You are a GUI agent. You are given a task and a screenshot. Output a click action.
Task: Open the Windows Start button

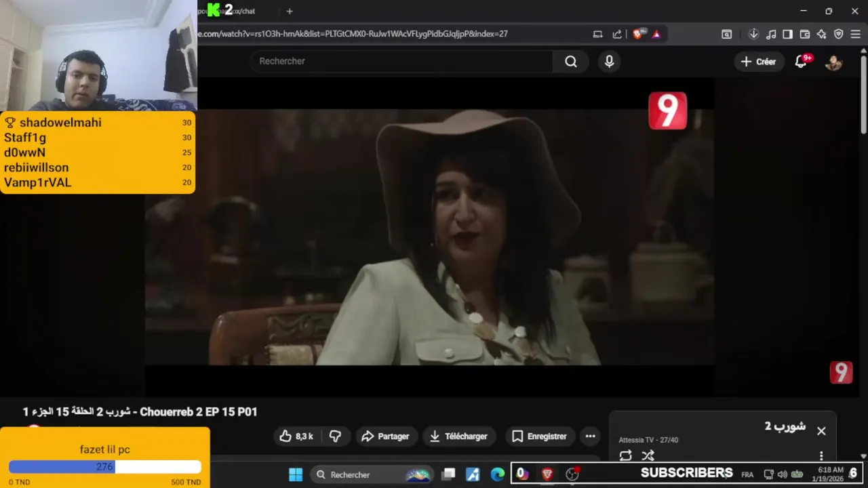(296, 474)
